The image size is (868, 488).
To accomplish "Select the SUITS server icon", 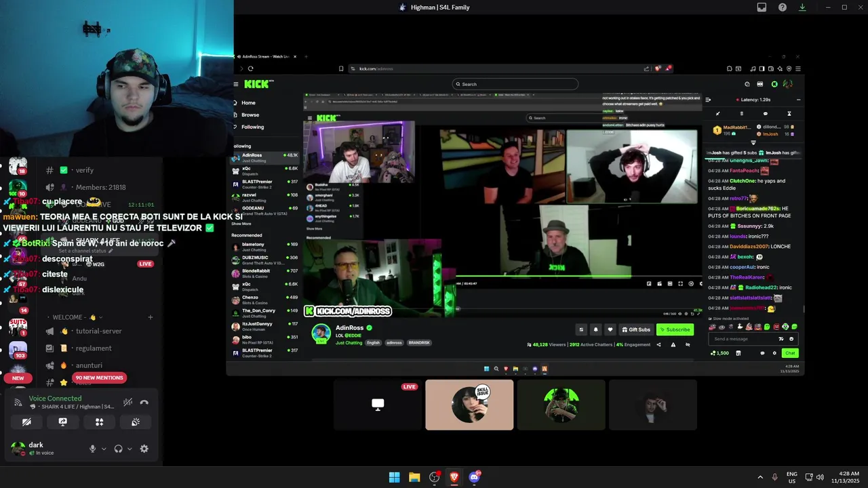I will coord(18,327).
